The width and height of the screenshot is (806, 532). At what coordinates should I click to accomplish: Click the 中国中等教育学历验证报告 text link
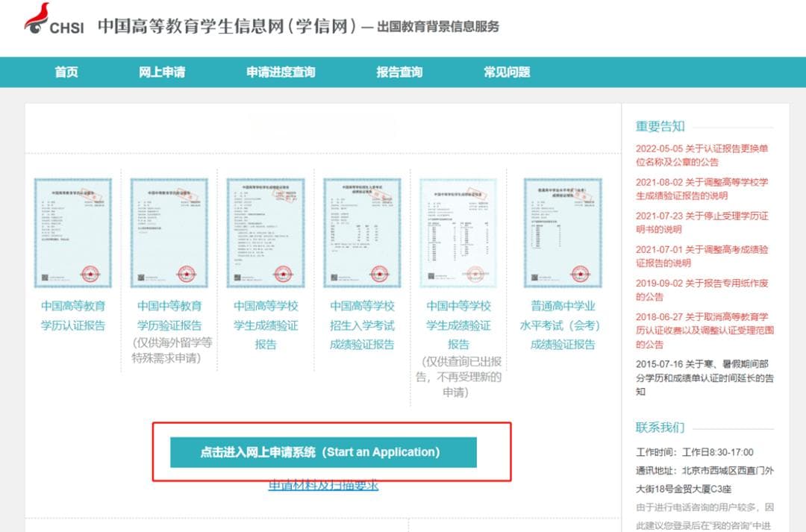tap(169, 316)
